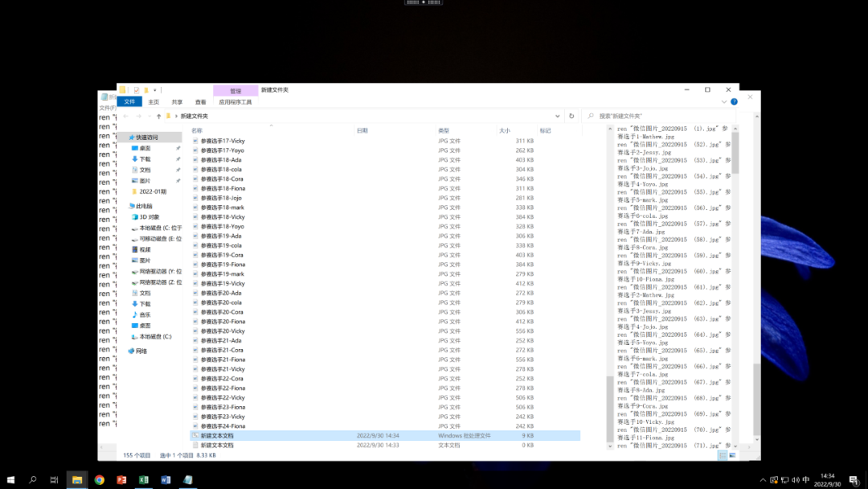Sort files by the 日期 column header
868x489 pixels.
[362, 131]
